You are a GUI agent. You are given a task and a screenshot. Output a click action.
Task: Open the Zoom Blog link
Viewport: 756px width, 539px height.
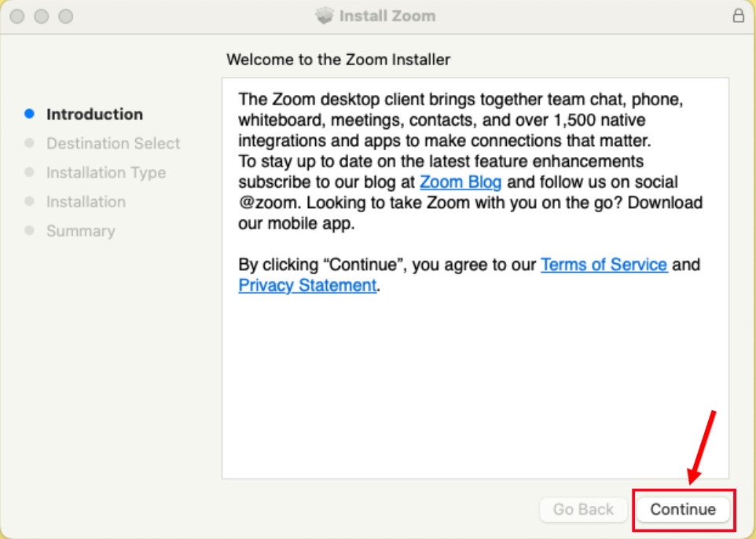coord(461,182)
